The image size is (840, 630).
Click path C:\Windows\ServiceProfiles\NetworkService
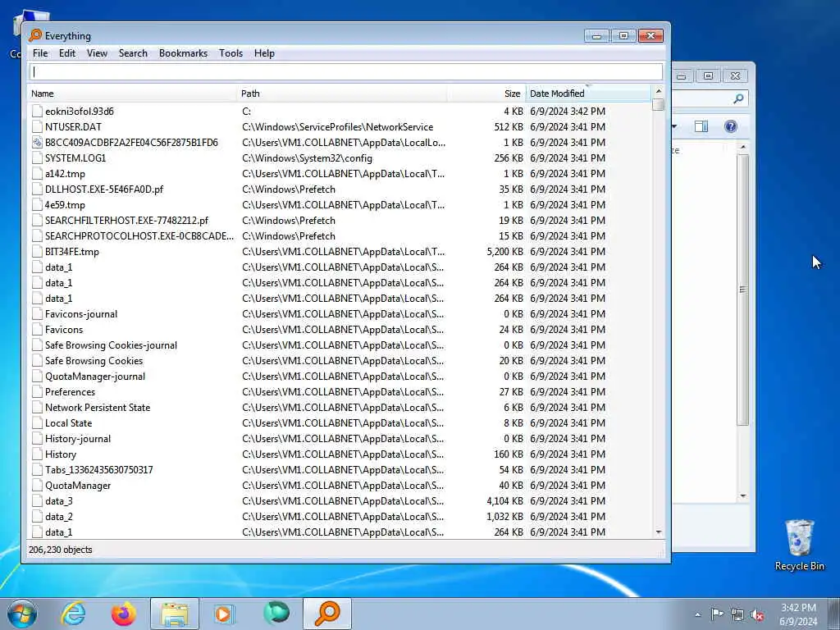337,126
